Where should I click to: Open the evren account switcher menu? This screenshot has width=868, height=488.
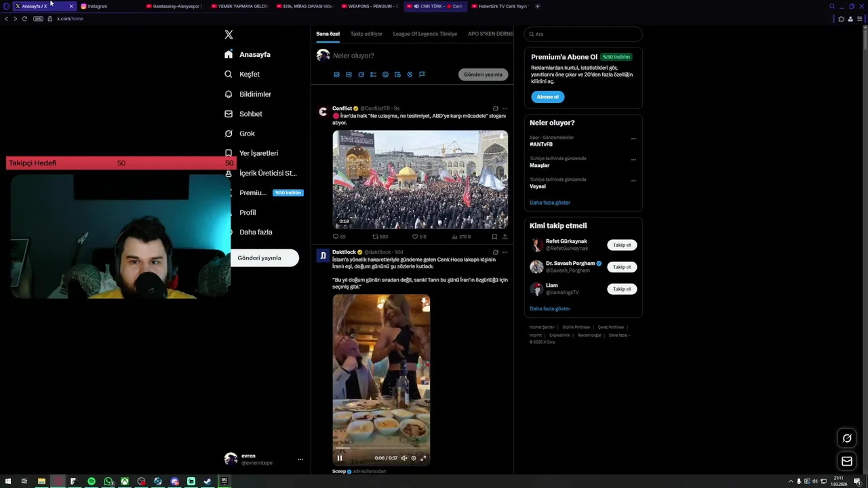click(x=264, y=459)
